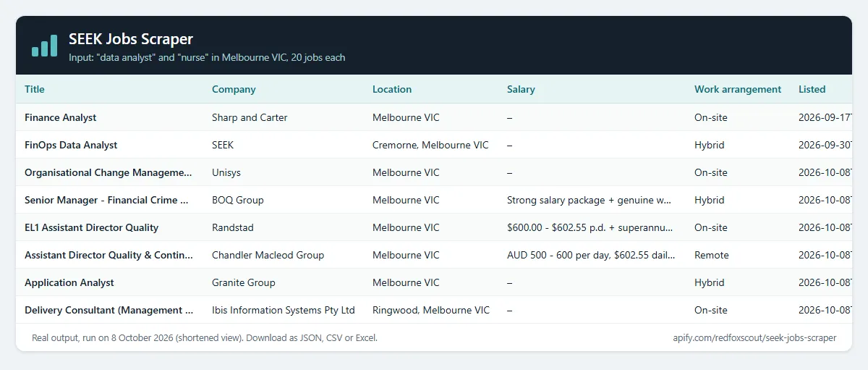Click Melbourne VIC in the Finance Analyst row
Screen dimensions: 868x370
point(406,117)
